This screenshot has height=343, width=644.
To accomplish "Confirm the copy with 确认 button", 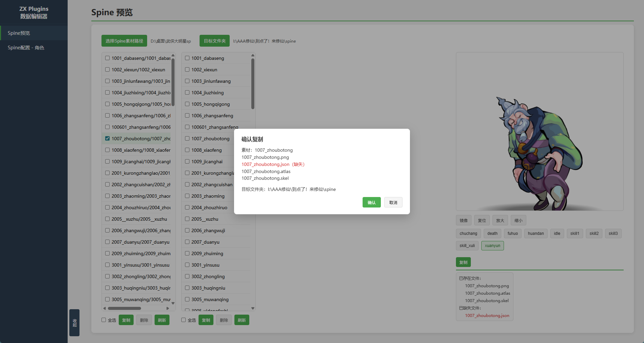I will 371,202.
